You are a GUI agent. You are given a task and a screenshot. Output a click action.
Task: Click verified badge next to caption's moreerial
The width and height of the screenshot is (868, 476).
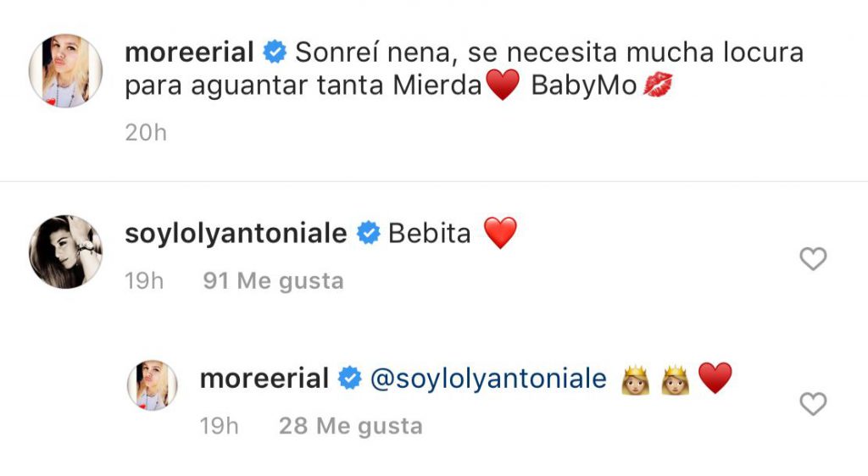point(275,53)
